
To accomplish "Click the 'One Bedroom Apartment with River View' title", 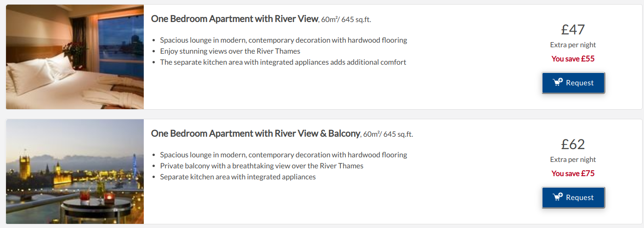I will 234,19.
